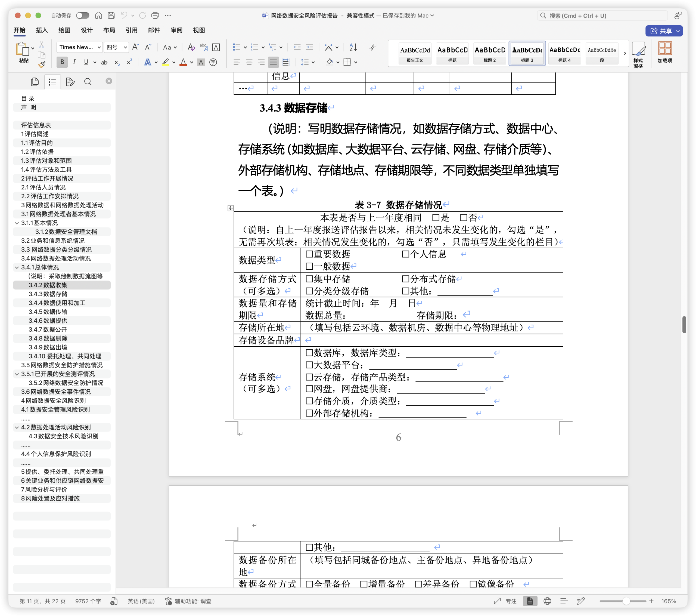The image size is (696, 616).
Task: Show paragraph marks with the pilcrow icon
Action: tap(372, 47)
